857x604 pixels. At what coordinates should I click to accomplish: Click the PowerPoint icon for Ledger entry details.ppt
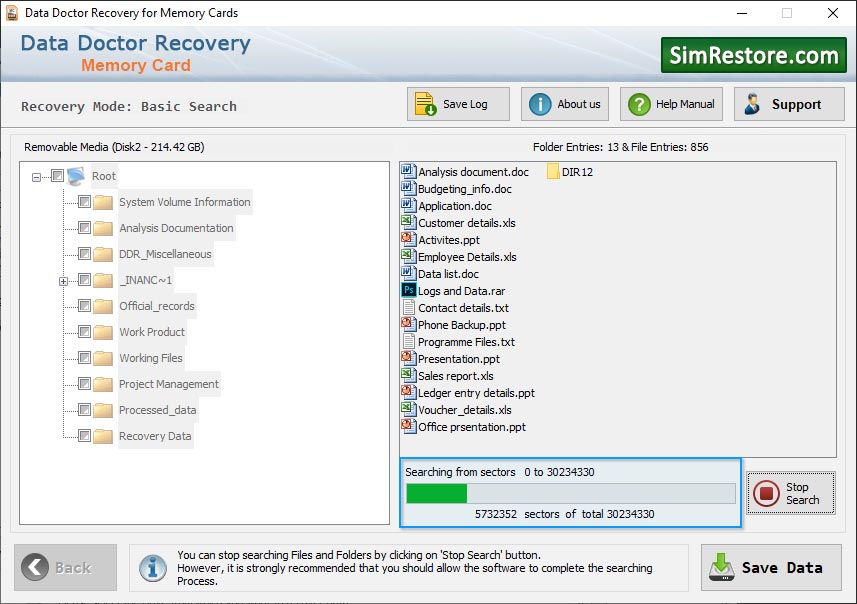point(408,392)
